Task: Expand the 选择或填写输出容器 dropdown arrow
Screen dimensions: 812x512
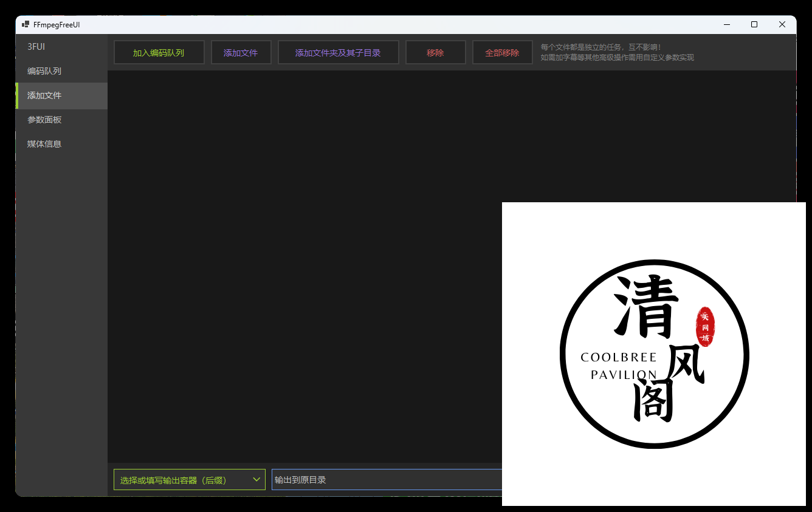Action: click(x=256, y=480)
